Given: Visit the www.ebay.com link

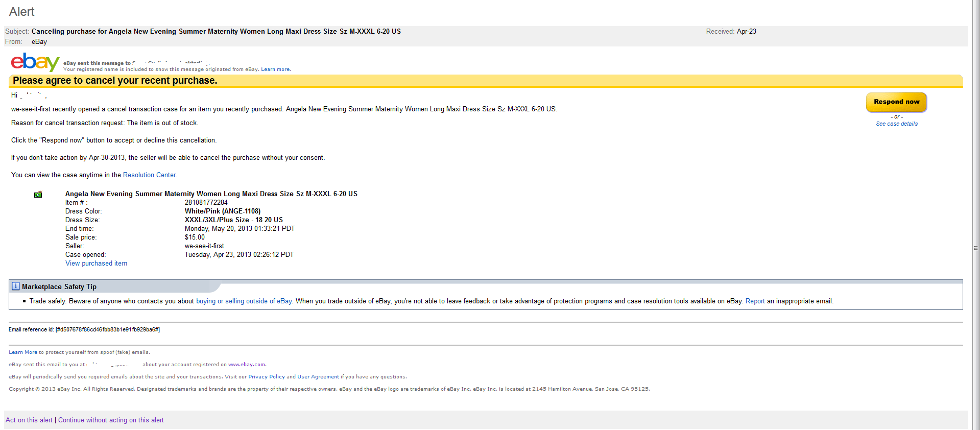Looking at the screenshot, I should click(247, 365).
